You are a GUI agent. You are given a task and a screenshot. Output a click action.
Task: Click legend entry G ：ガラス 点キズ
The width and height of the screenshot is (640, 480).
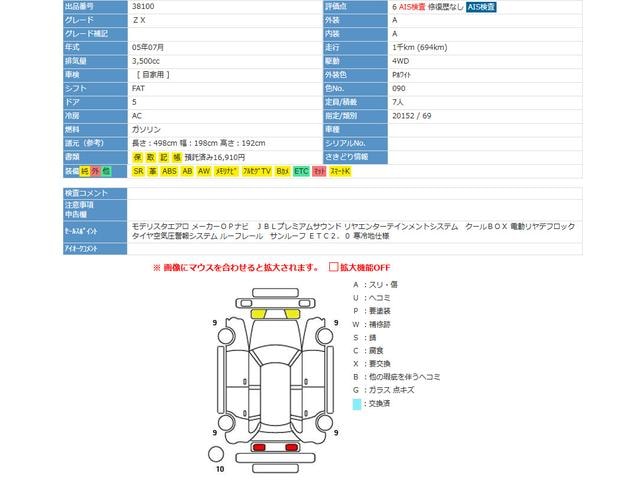tap(384, 390)
